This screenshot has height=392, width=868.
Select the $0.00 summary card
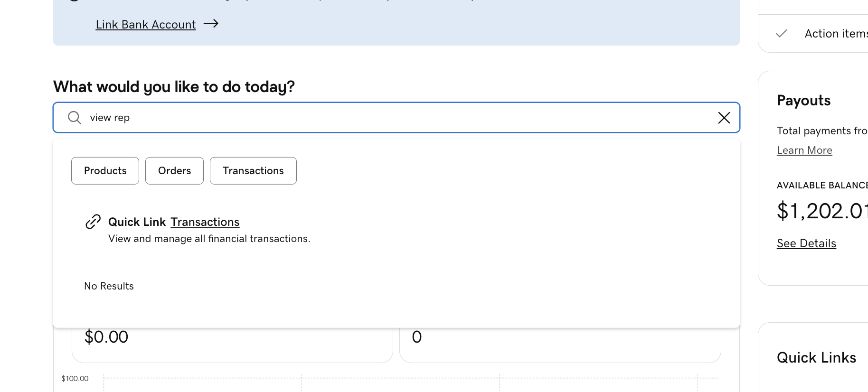tap(232, 345)
